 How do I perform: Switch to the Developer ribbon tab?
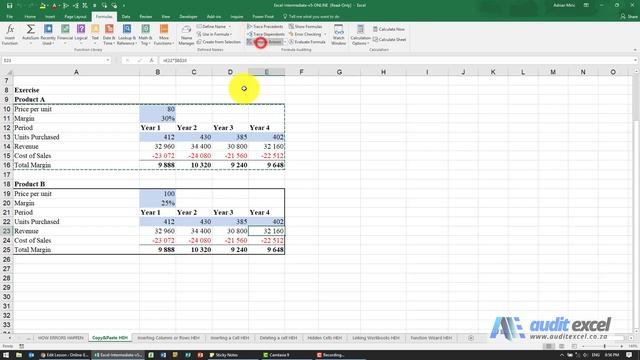188,17
